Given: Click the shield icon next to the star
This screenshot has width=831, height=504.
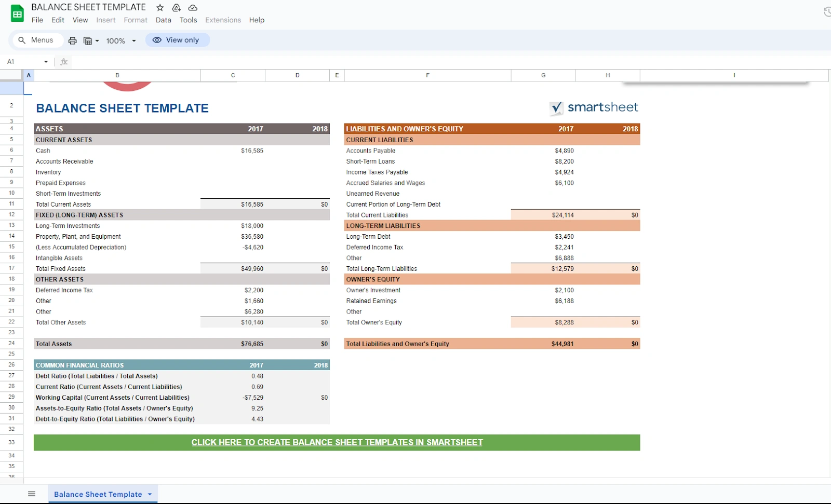Looking at the screenshot, I should [176, 7].
